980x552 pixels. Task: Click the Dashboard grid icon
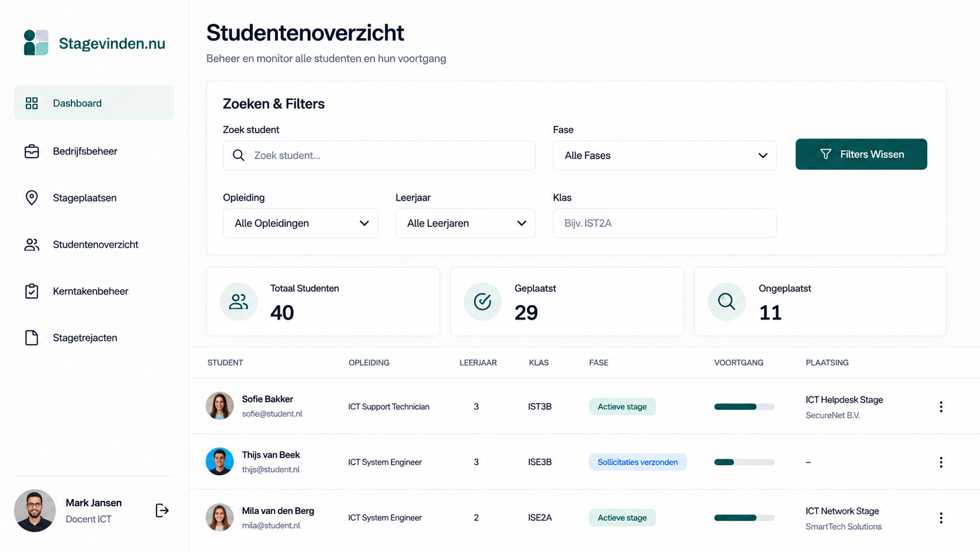[32, 103]
